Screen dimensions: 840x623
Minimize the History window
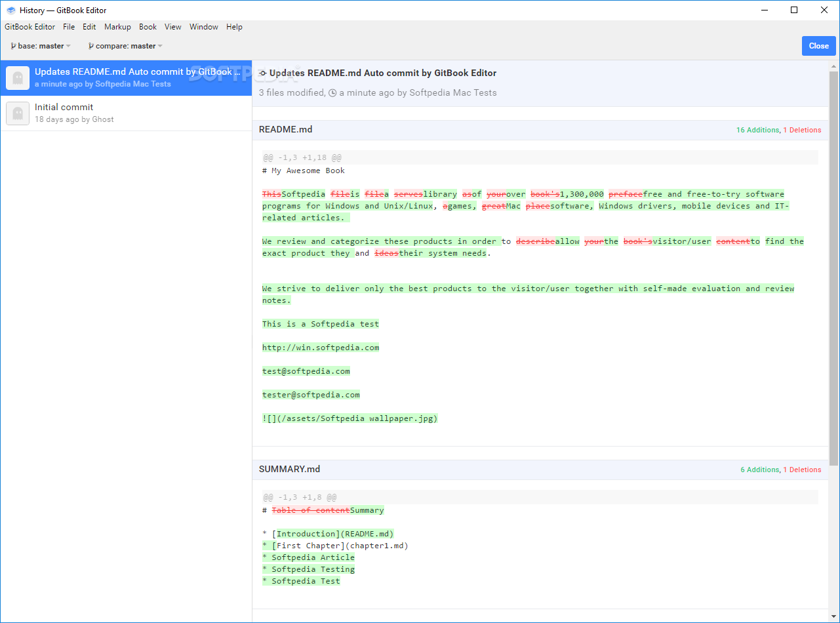pyautogui.click(x=764, y=10)
